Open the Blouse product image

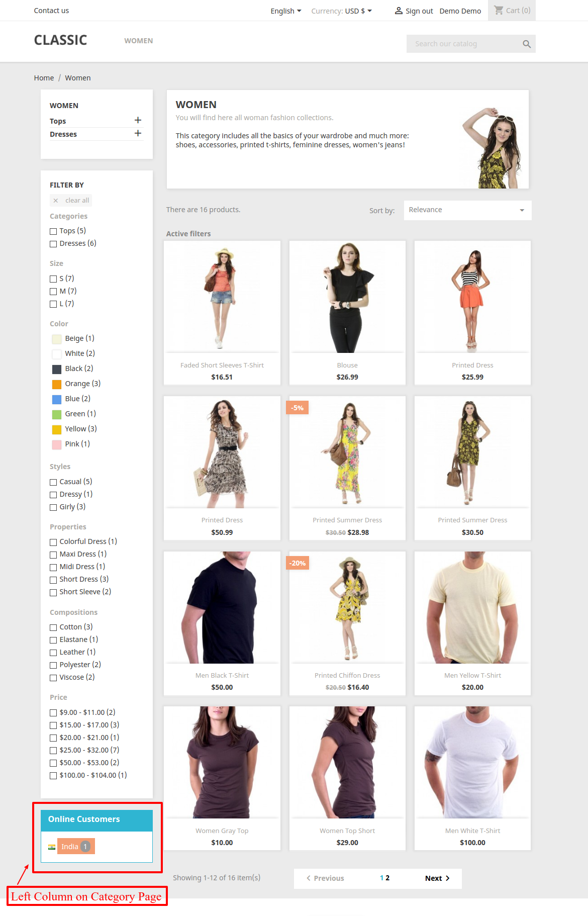(347, 297)
